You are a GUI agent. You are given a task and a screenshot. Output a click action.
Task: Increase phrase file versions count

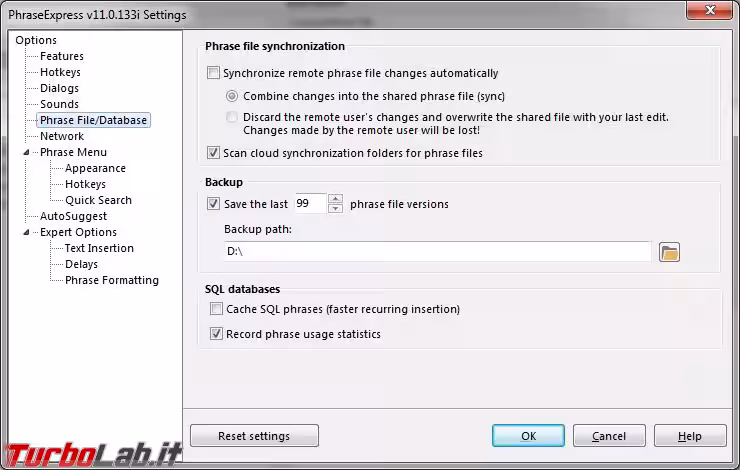pos(335,198)
